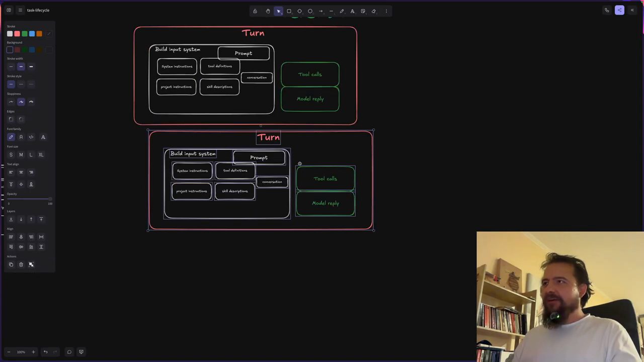644x362 pixels.
Task: Select the eraser tool
Action: [x=373, y=11]
